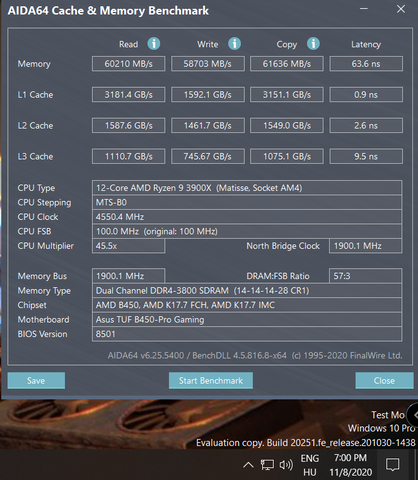Select Memory read value 60210 MB/s

click(x=129, y=64)
